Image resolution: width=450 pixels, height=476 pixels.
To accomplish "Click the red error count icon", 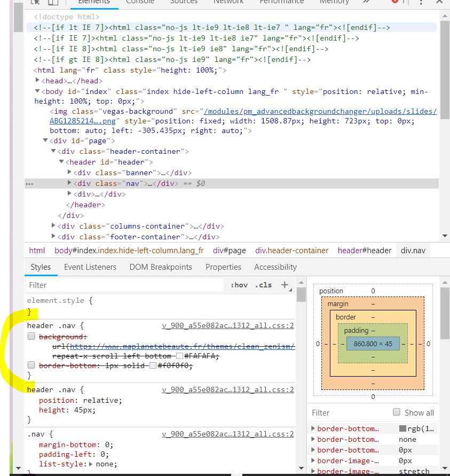I will click(x=395, y=1).
